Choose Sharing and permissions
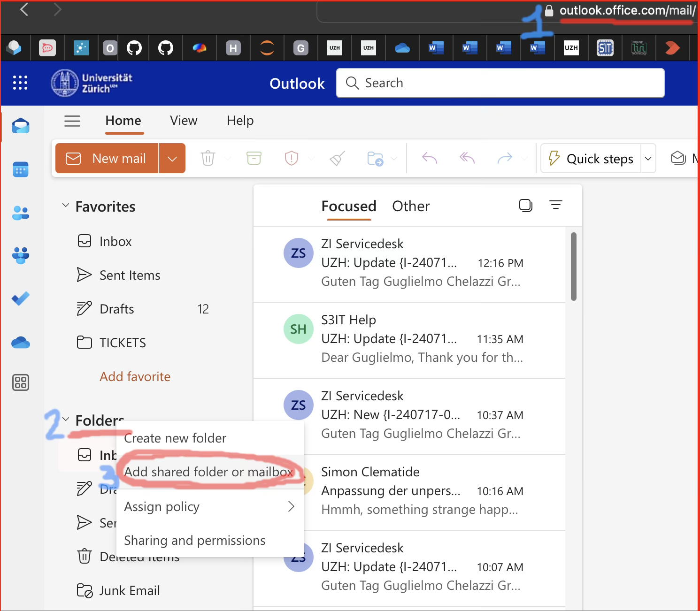The image size is (700, 611). coord(210,540)
